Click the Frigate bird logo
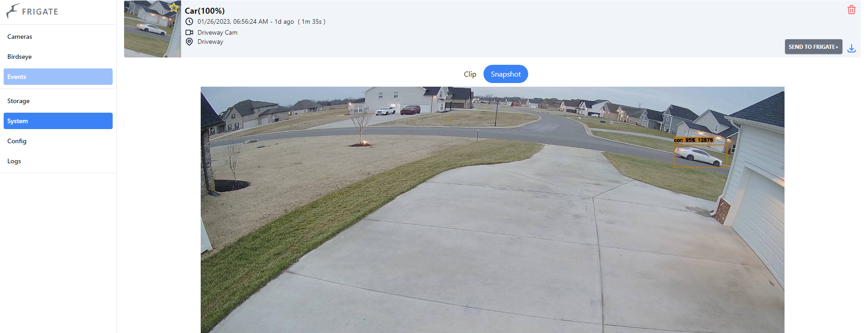 13,11
